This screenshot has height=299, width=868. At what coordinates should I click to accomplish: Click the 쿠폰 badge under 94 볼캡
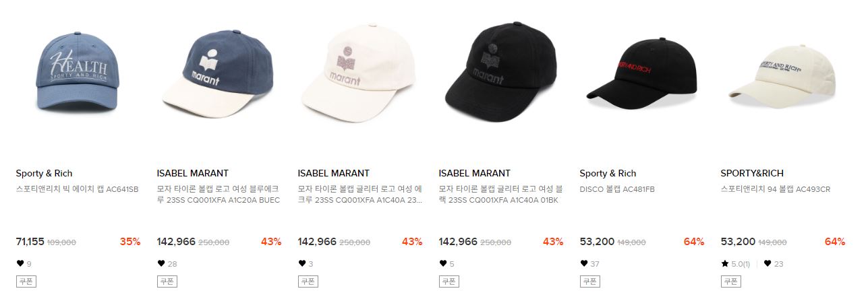pyautogui.click(x=730, y=281)
